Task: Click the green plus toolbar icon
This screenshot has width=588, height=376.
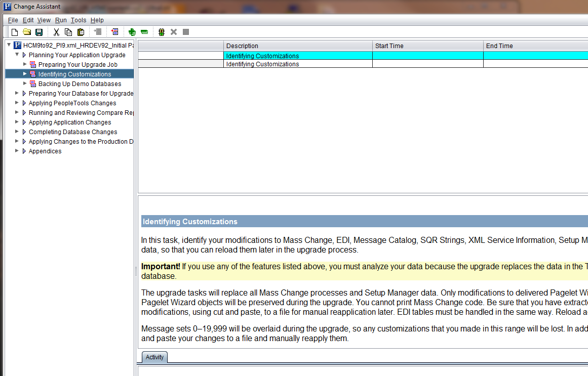Action: point(132,32)
